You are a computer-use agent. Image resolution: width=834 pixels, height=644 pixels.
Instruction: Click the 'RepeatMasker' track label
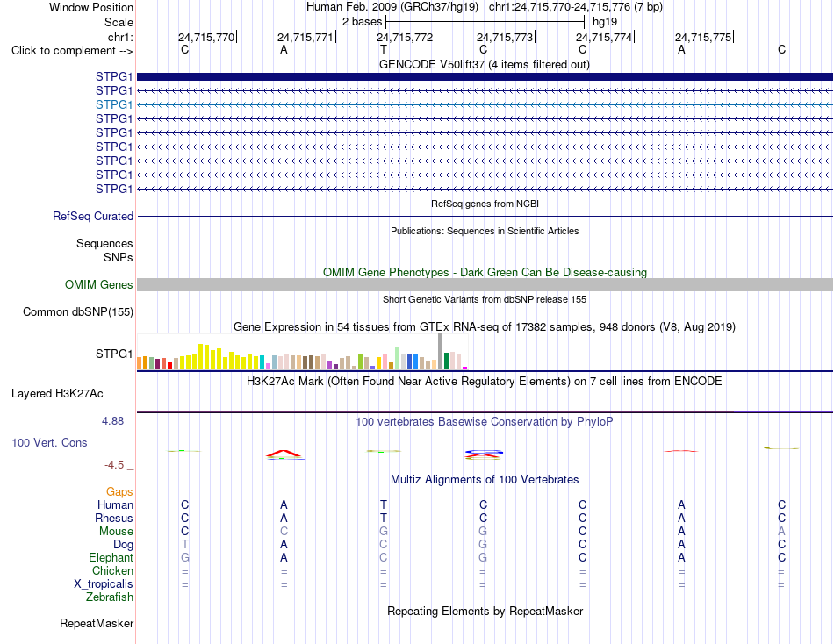click(x=97, y=623)
